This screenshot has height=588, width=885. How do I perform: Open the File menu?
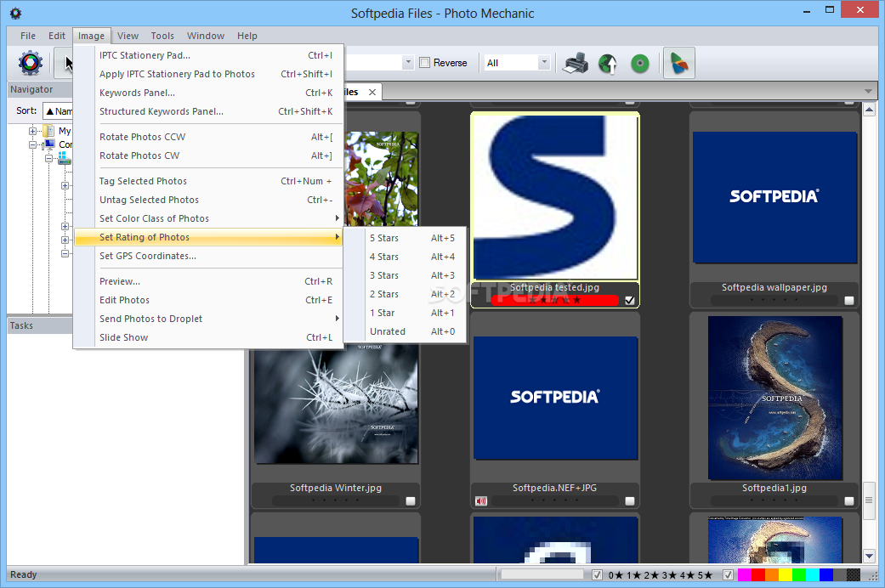click(x=28, y=36)
